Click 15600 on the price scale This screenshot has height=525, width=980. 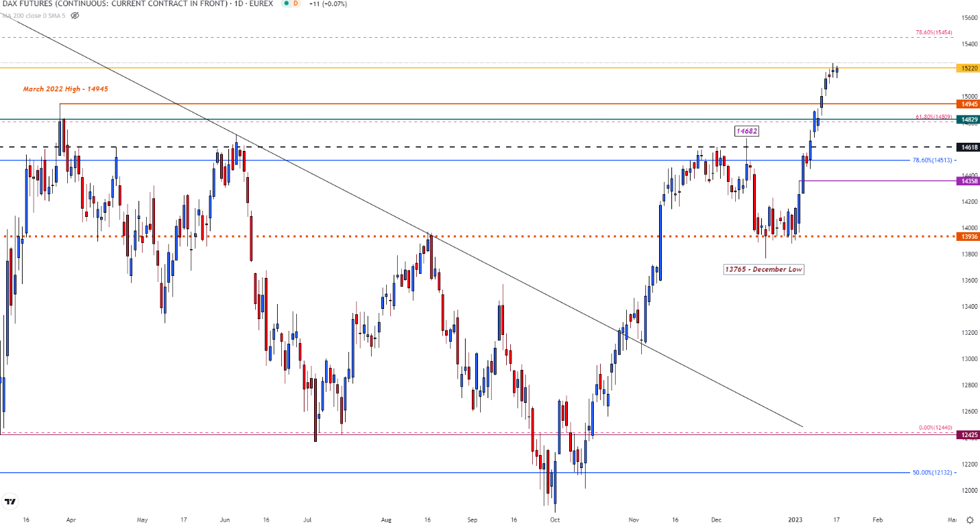pos(969,18)
